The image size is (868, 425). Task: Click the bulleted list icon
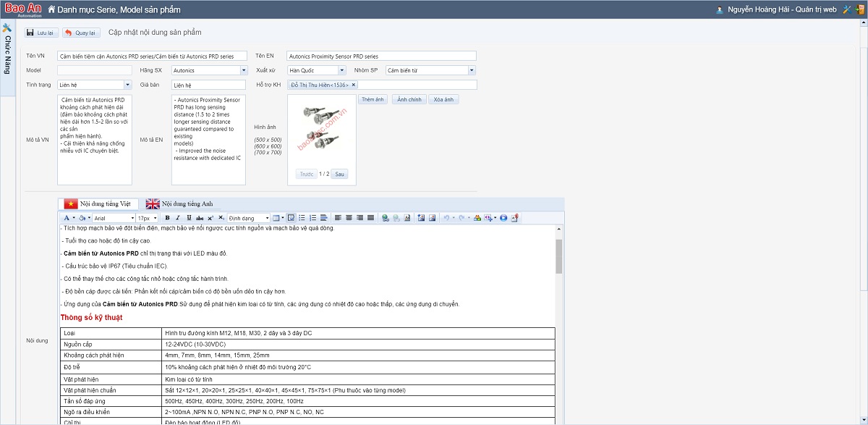302,218
